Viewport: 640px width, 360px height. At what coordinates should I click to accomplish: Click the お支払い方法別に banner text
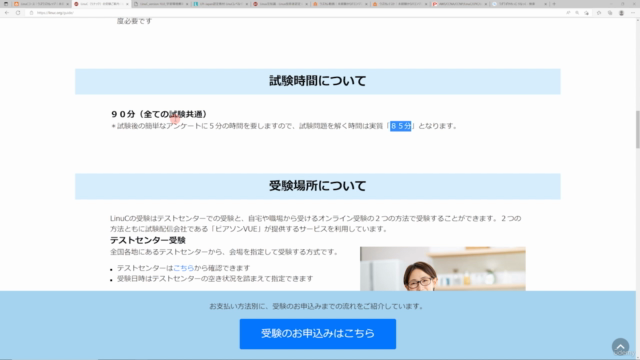(317, 306)
